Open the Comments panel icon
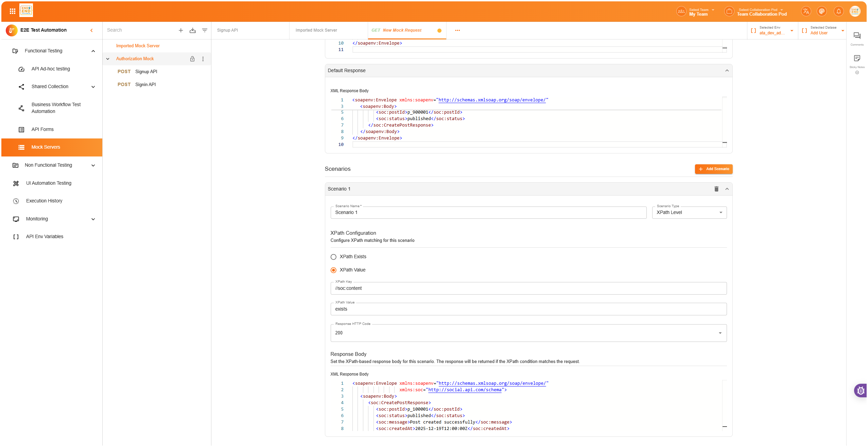 pos(857,36)
